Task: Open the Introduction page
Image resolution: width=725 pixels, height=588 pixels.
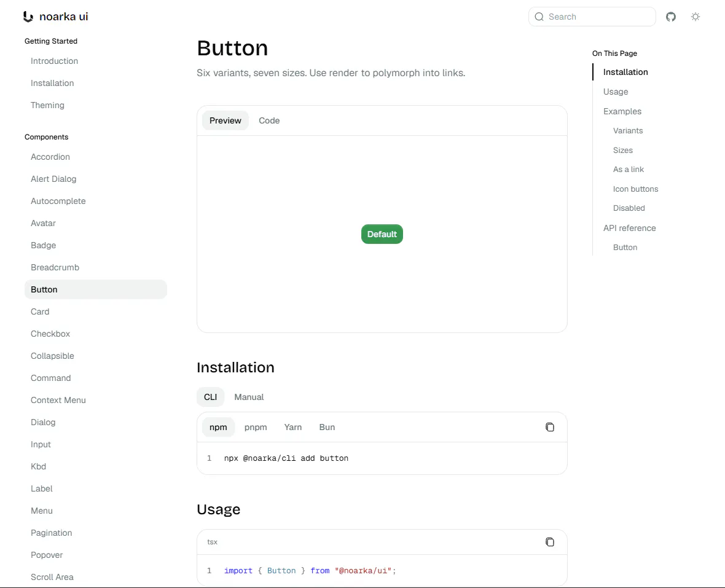Action: 54,61
